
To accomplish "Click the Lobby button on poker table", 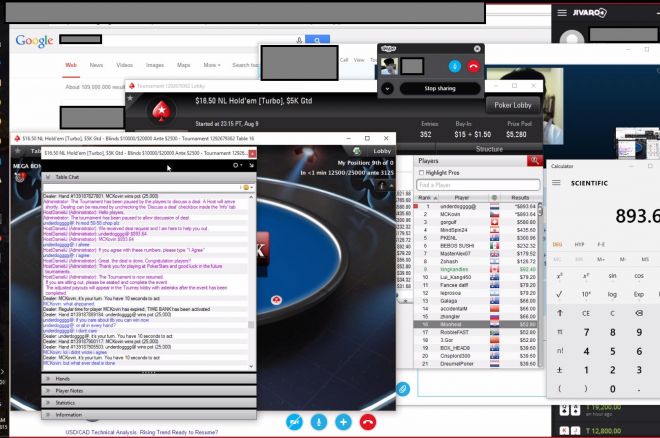I will click(382, 151).
